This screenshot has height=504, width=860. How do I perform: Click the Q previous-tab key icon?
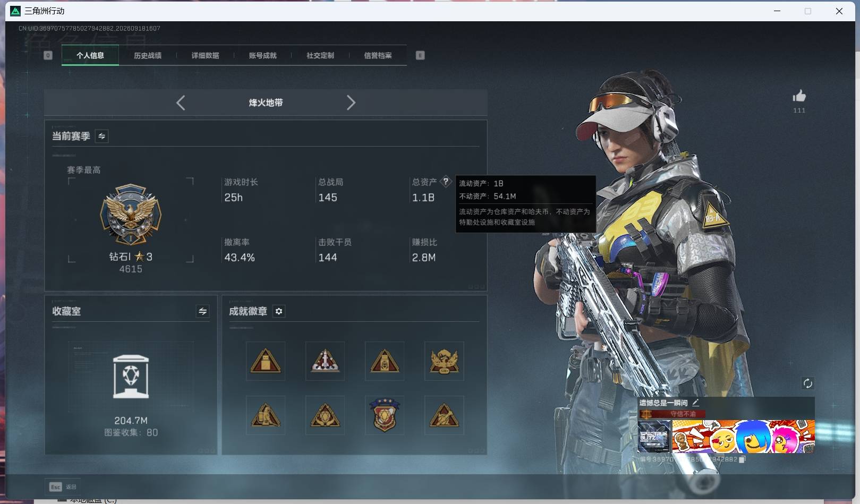48,55
